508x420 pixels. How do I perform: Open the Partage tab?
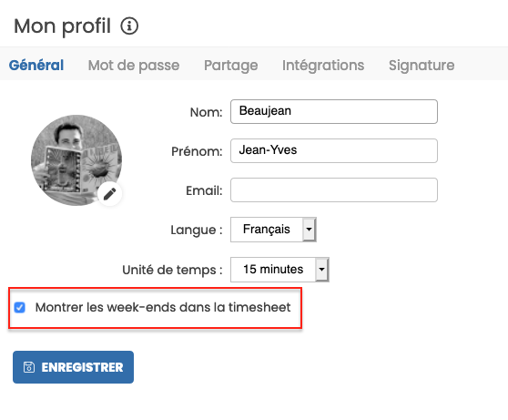pyautogui.click(x=230, y=66)
